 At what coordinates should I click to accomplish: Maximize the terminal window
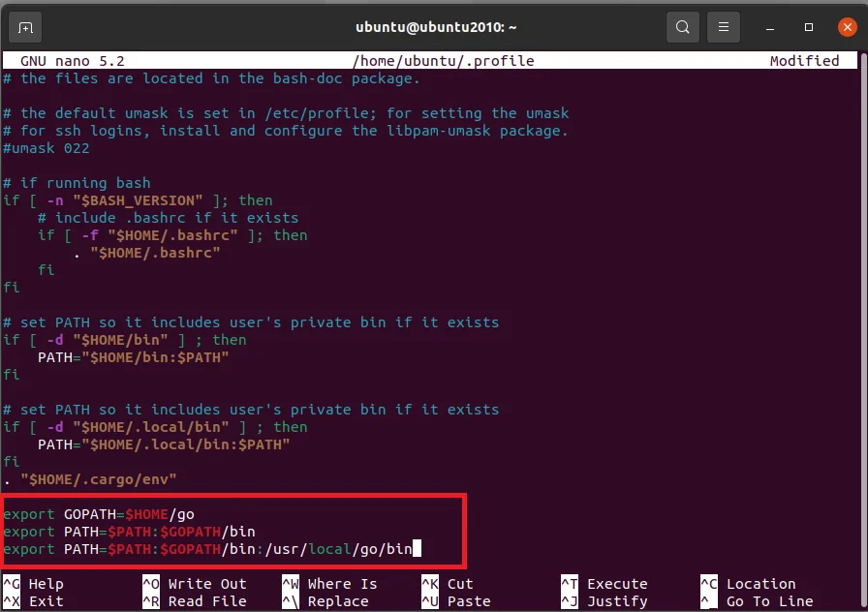point(809,27)
